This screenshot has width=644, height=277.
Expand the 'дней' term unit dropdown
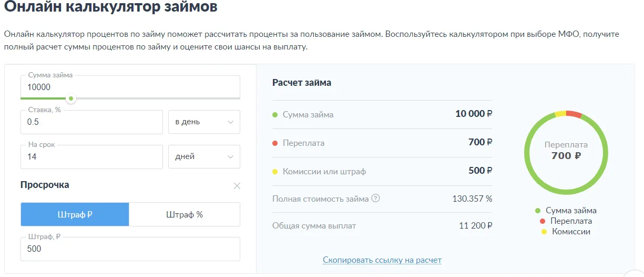tap(204, 157)
